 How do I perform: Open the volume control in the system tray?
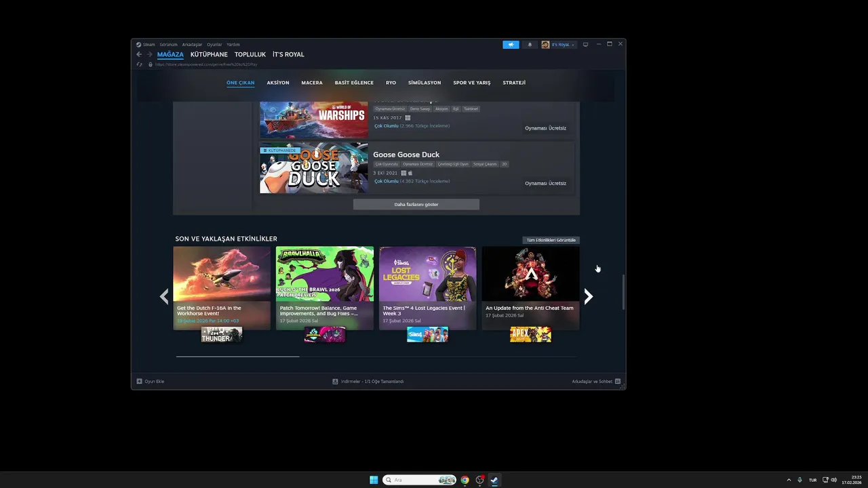833,480
